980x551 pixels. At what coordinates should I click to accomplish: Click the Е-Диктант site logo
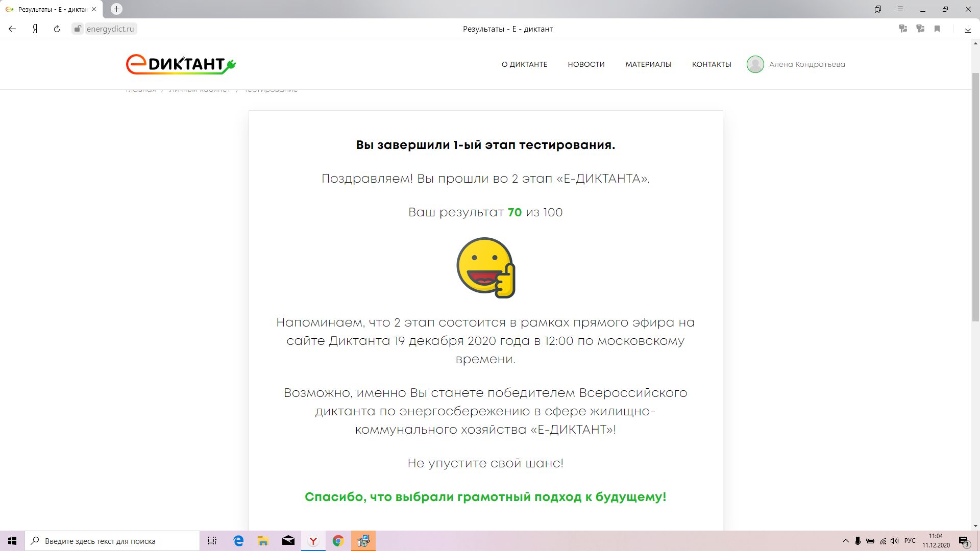(x=181, y=64)
